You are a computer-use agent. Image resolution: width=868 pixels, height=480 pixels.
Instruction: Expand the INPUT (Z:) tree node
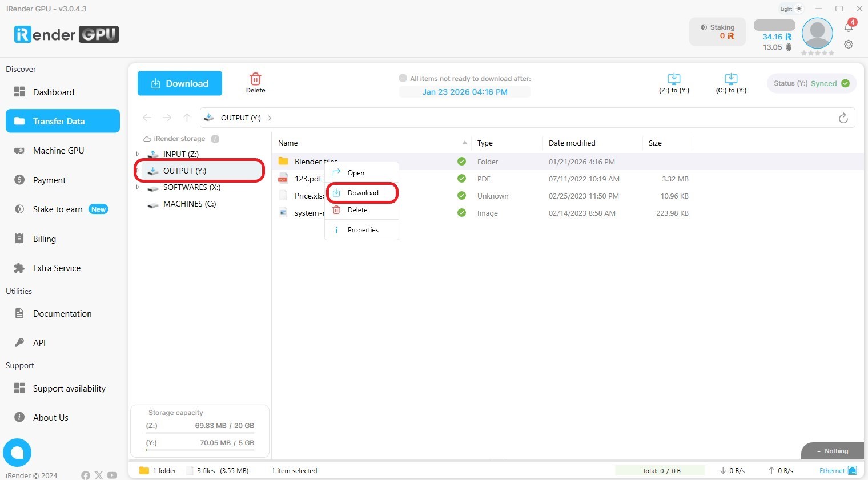[x=138, y=154]
